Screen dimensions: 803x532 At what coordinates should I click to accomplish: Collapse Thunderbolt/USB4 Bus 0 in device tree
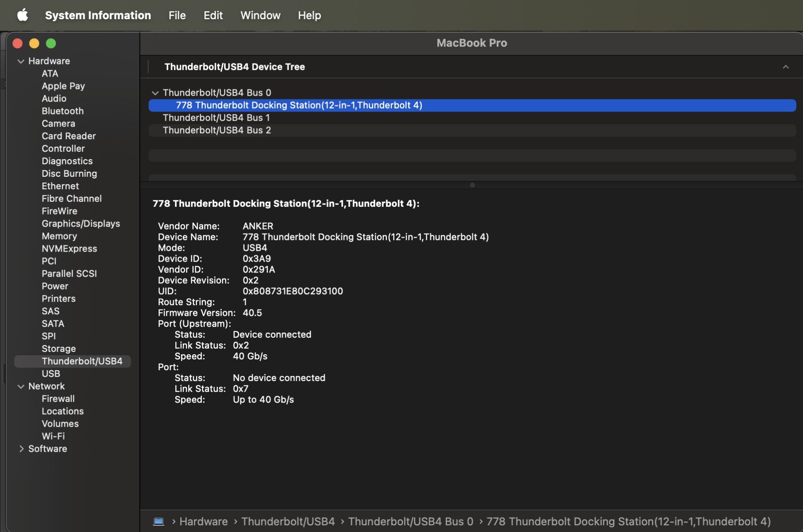click(155, 93)
